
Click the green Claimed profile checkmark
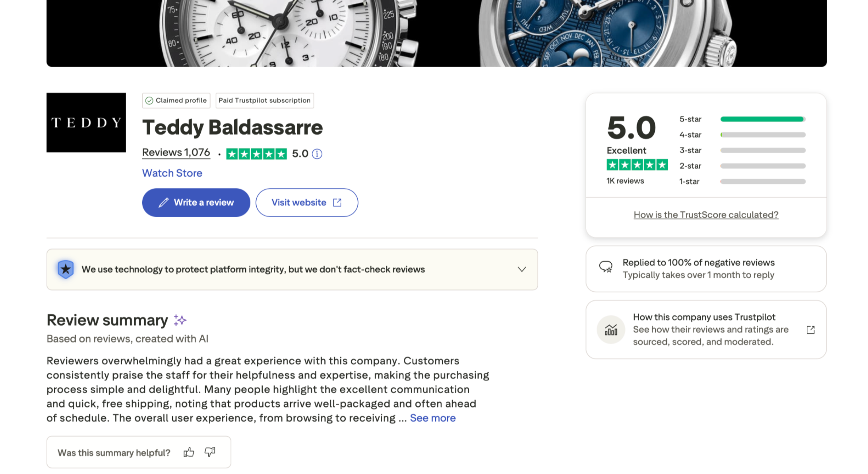[149, 101]
